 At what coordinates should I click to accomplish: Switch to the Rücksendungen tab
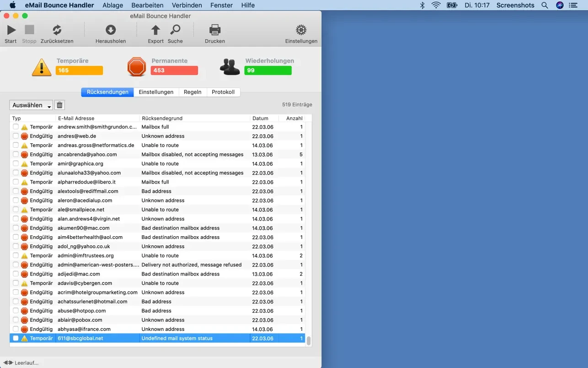[107, 92]
